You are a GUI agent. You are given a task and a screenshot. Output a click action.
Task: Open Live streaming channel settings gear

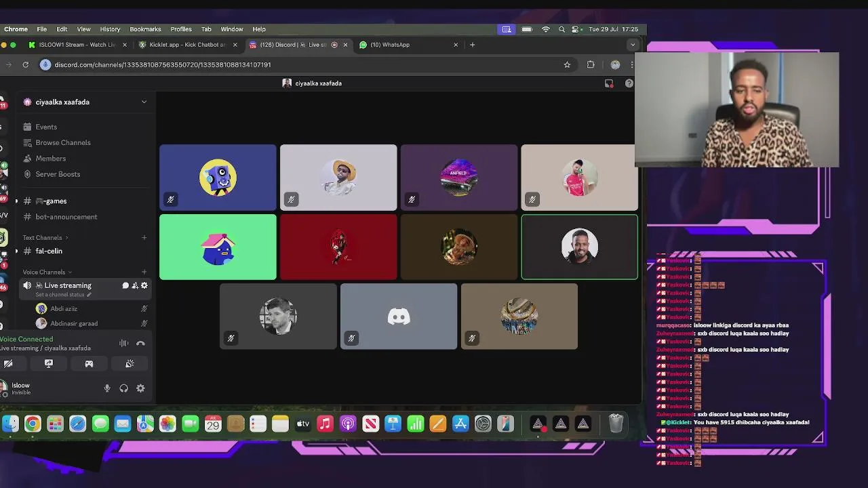[144, 285]
